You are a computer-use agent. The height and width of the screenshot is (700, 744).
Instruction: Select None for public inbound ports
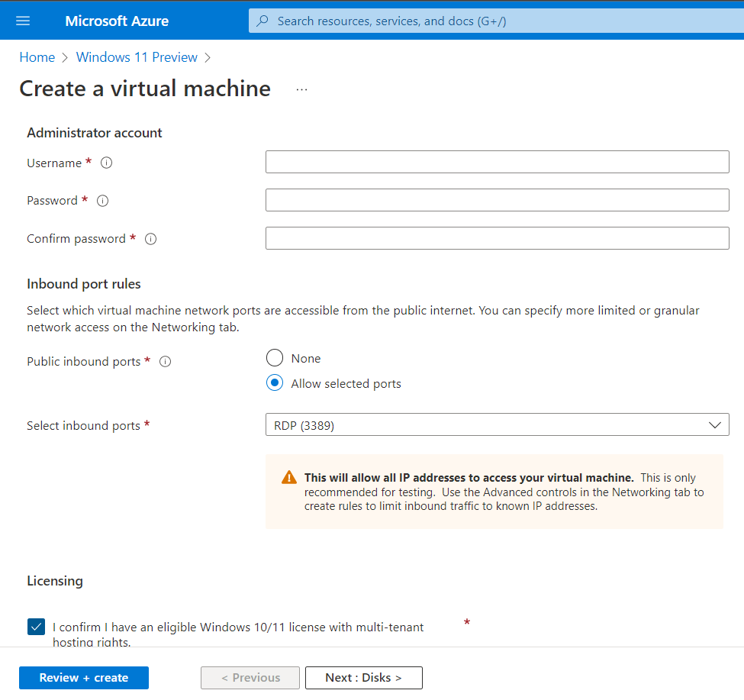(x=274, y=357)
